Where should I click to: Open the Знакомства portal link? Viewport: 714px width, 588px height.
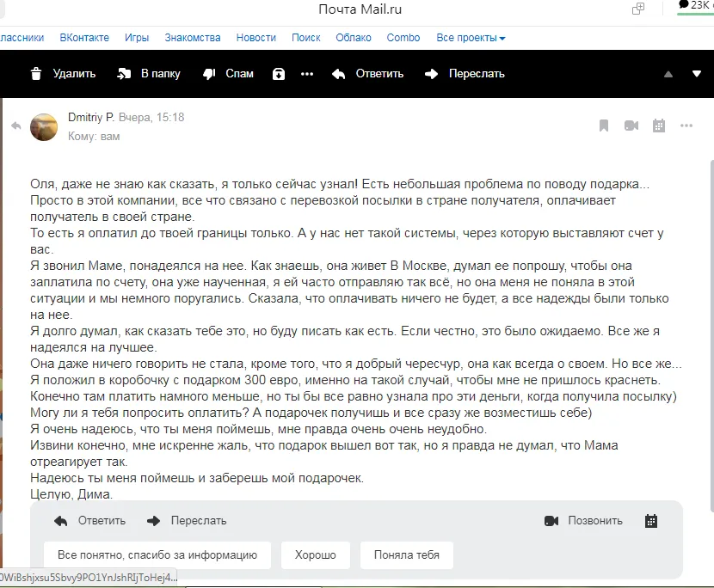pyautogui.click(x=193, y=38)
